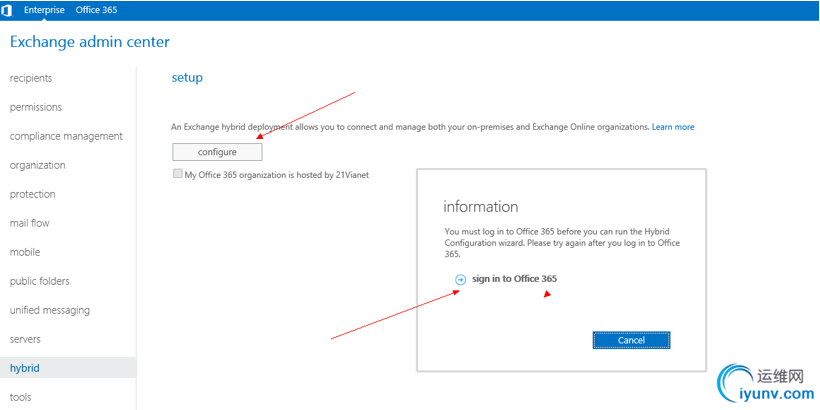
Task: Toggle 21Vianet hosted organization checkbox
Action: pos(178,174)
